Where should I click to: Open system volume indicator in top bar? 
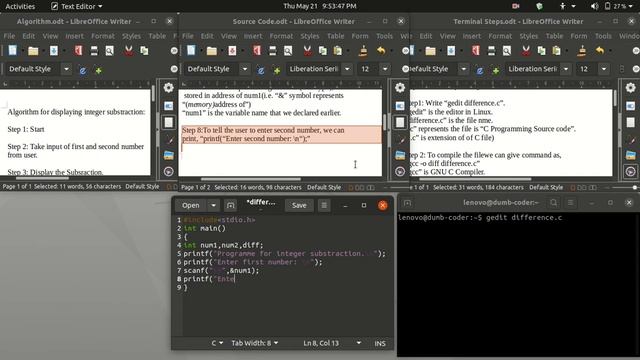pyautogui.click(x=595, y=6)
